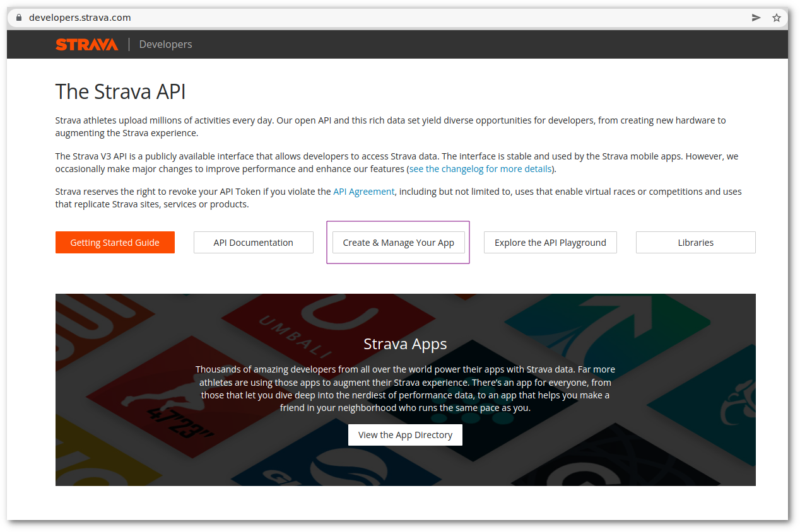Open Explore the API Playground
The width and height of the screenshot is (800, 532).
[550, 243]
